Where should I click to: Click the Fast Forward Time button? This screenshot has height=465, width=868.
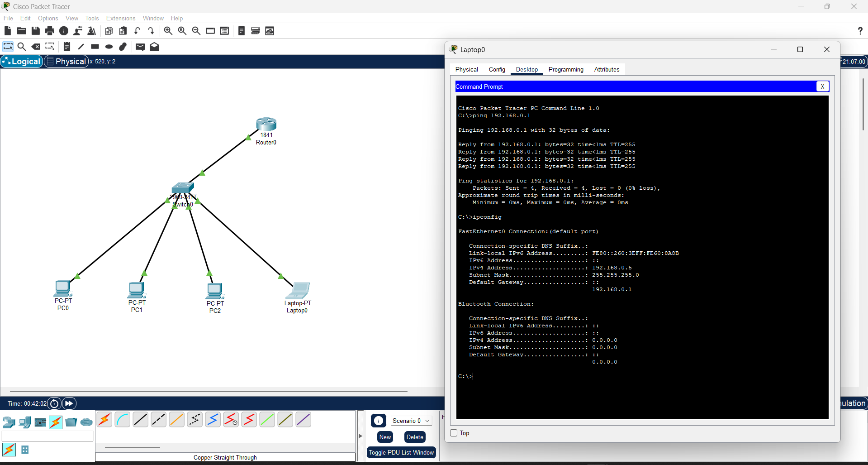pos(69,403)
